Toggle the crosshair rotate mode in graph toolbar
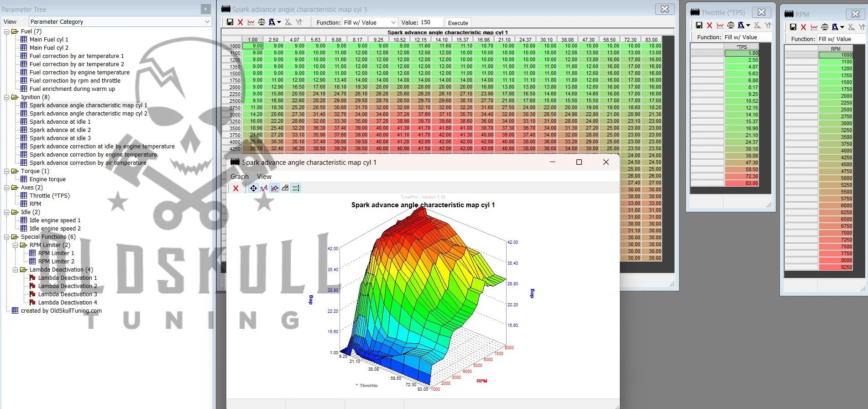 point(253,188)
